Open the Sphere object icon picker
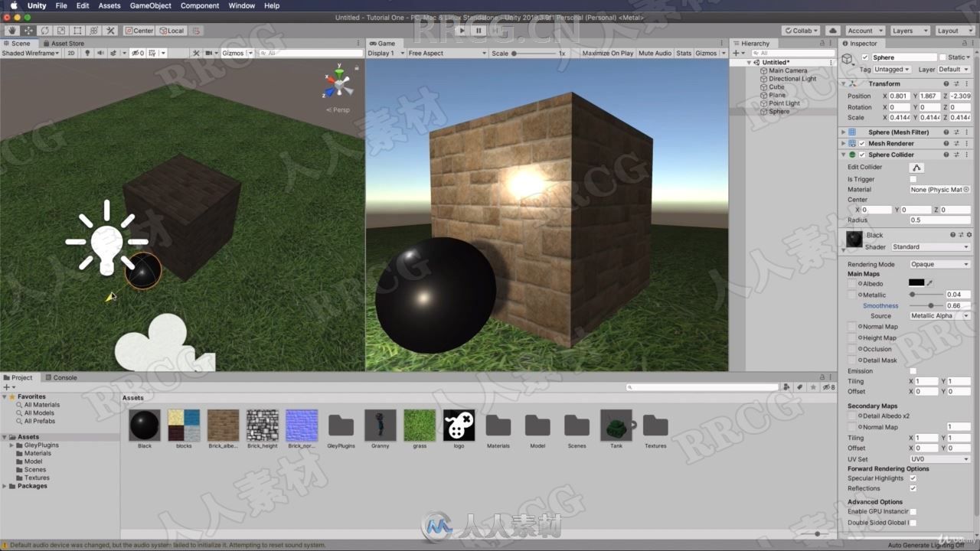Viewport: 980px width, 551px height. tap(847, 58)
